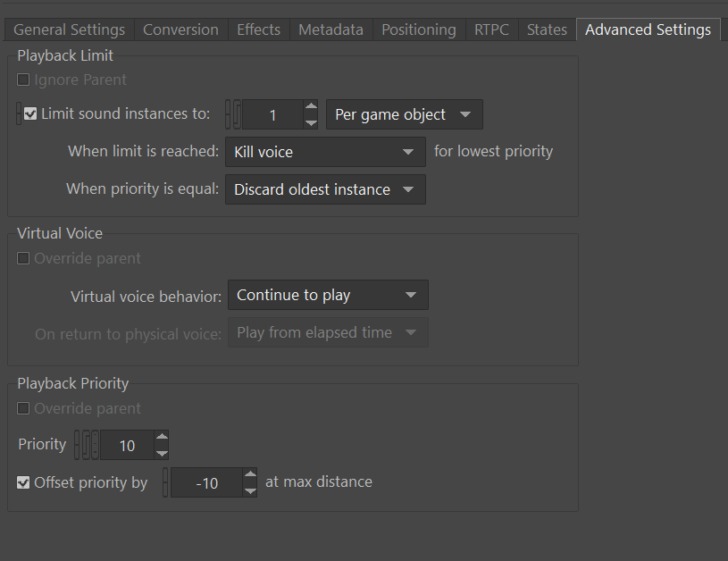This screenshot has width=728, height=561.
Task: Toggle Virtual Voice Override parent checkbox
Action: point(23,258)
